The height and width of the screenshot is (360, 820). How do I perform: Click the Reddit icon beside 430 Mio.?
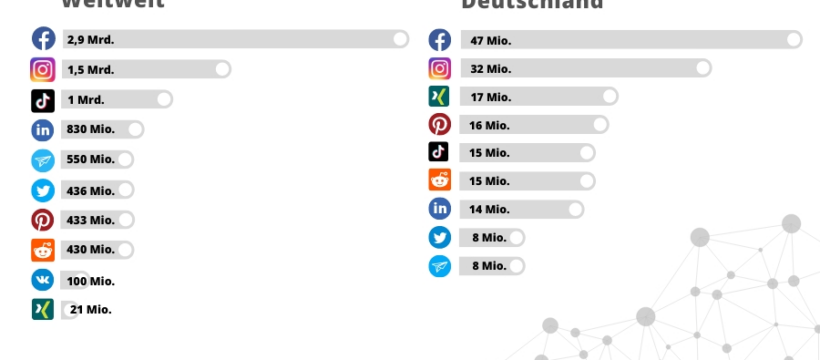click(43, 250)
